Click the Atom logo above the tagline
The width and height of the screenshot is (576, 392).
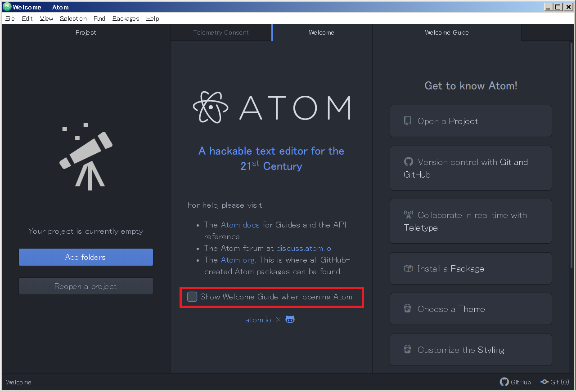point(210,107)
